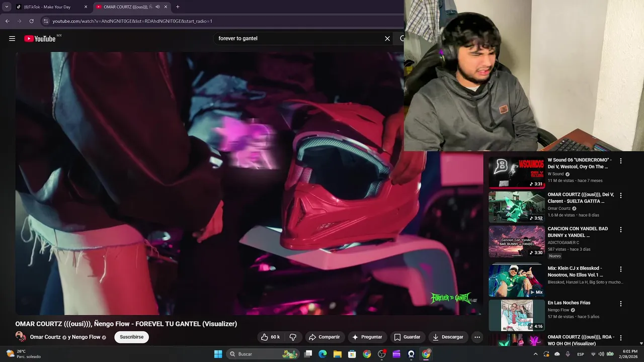Open the ADICTOGAMER C channel name
Screen dimensions: 644x362
(x=563, y=242)
